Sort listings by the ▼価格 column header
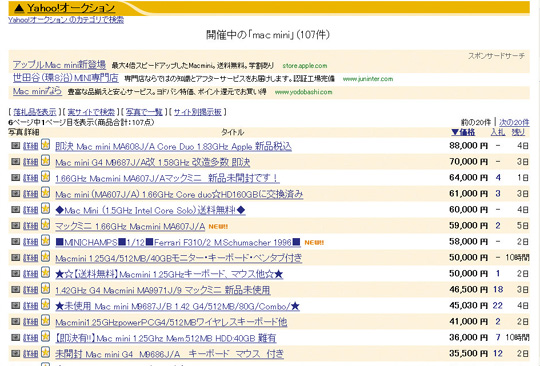 [x=463, y=132]
